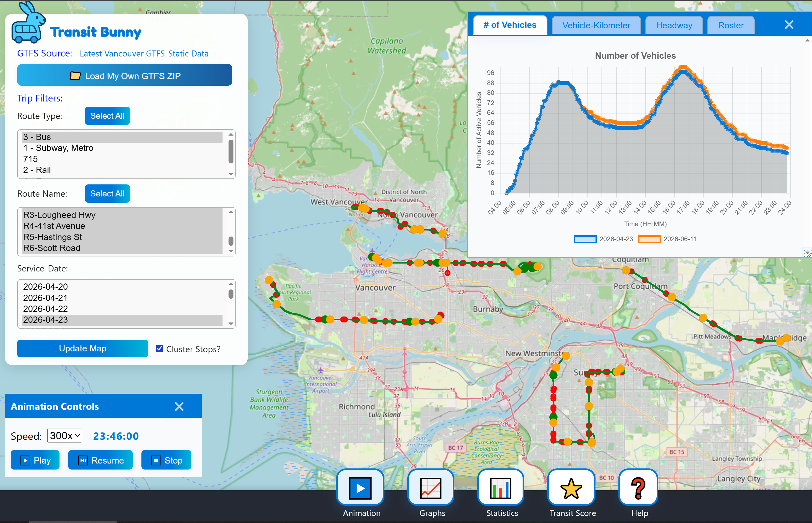Open the Animation panel icon
Image resolution: width=812 pixels, height=523 pixels.
360,488
